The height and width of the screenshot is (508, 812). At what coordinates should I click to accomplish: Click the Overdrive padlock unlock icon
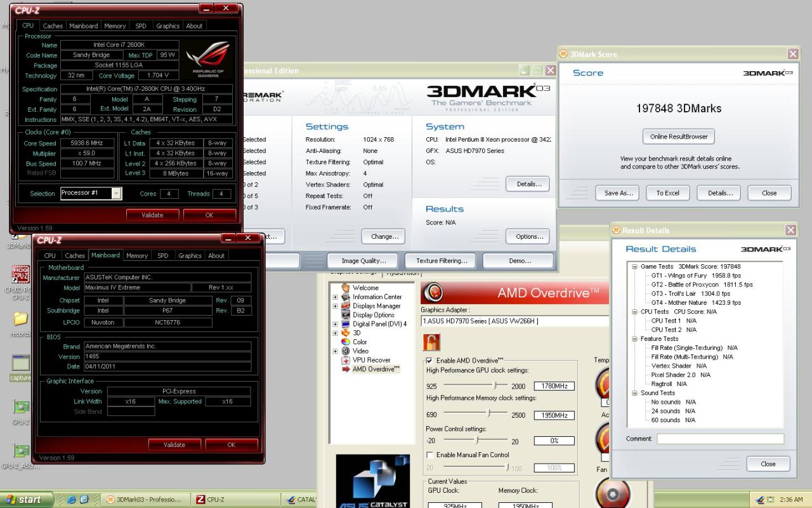click(431, 342)
